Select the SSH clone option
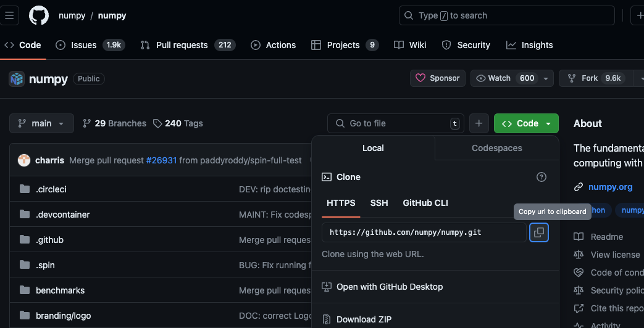This screenshot has width=644, height=328. click(379, 203)
